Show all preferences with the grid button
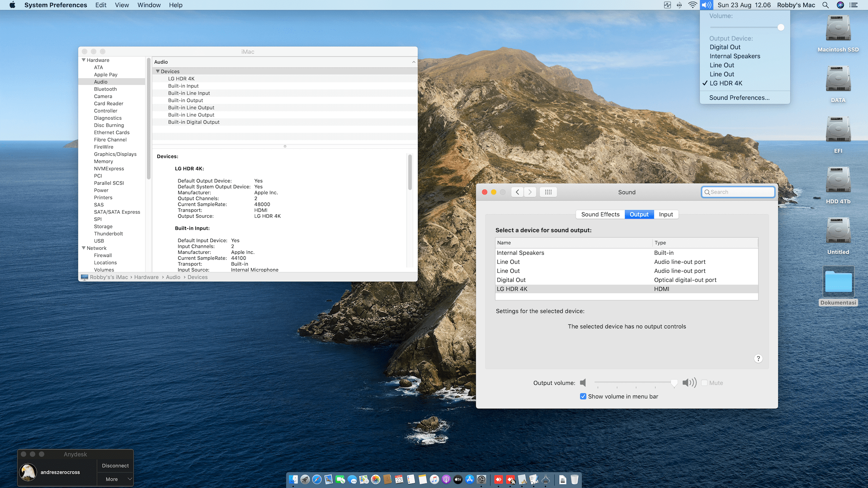 click(x=548, y=192)
